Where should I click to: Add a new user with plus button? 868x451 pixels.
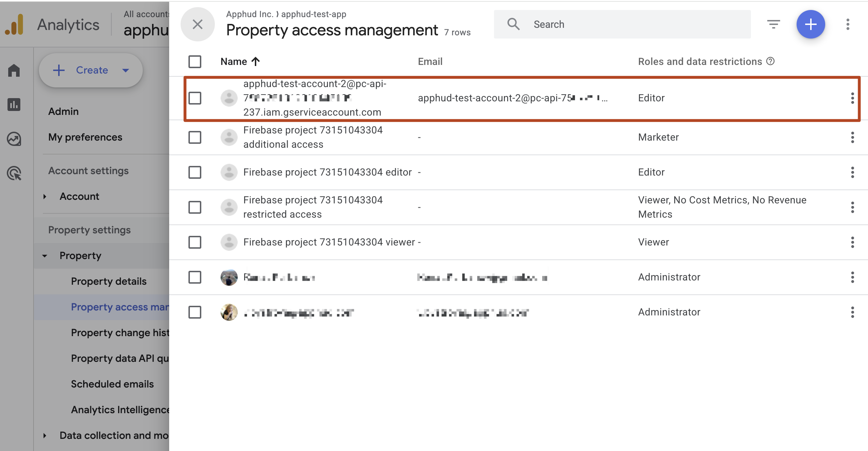811,24
